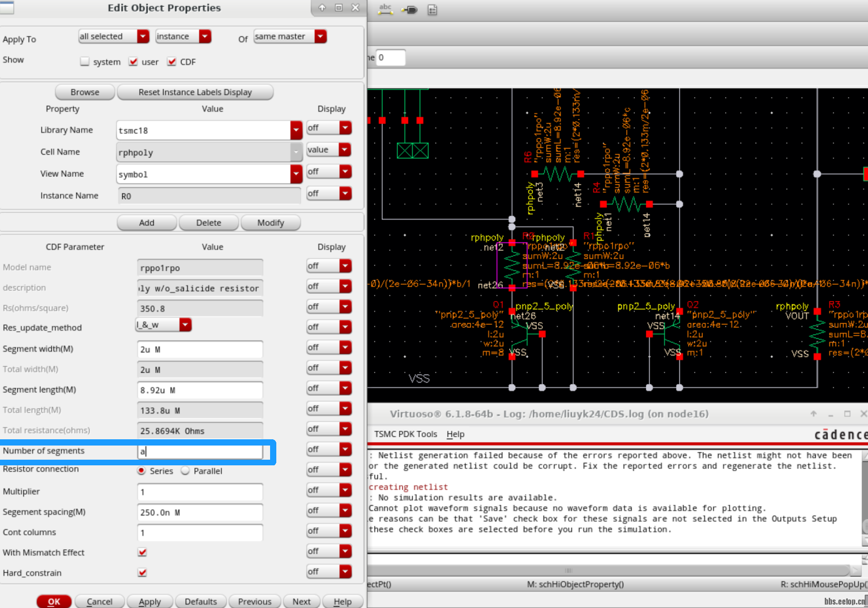Open TSMC PDK Tools menu
868x608 pixels.
405,434
